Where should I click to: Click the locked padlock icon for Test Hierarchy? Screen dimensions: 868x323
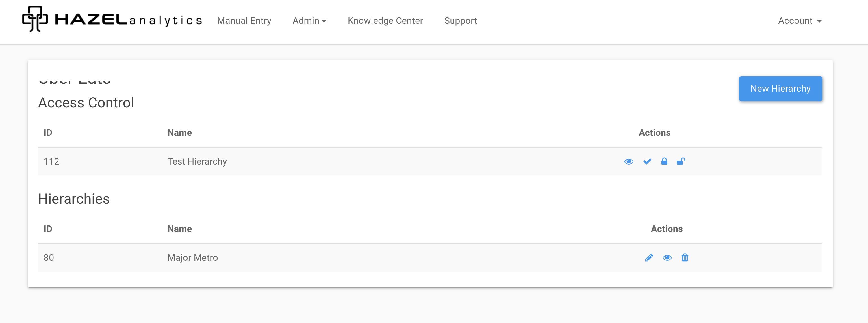[x=665, y=162]
